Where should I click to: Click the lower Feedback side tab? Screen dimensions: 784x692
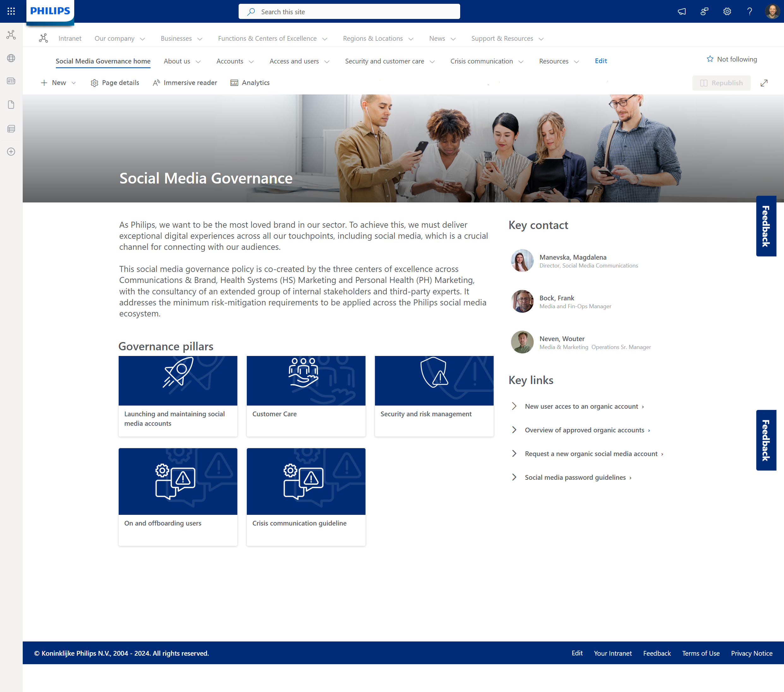tap(766, 440)
